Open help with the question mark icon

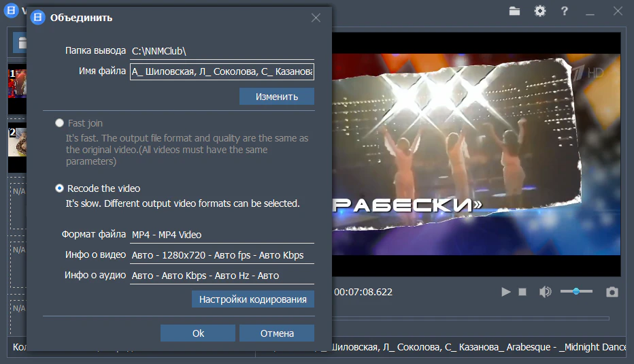click(x=564, y=11)
